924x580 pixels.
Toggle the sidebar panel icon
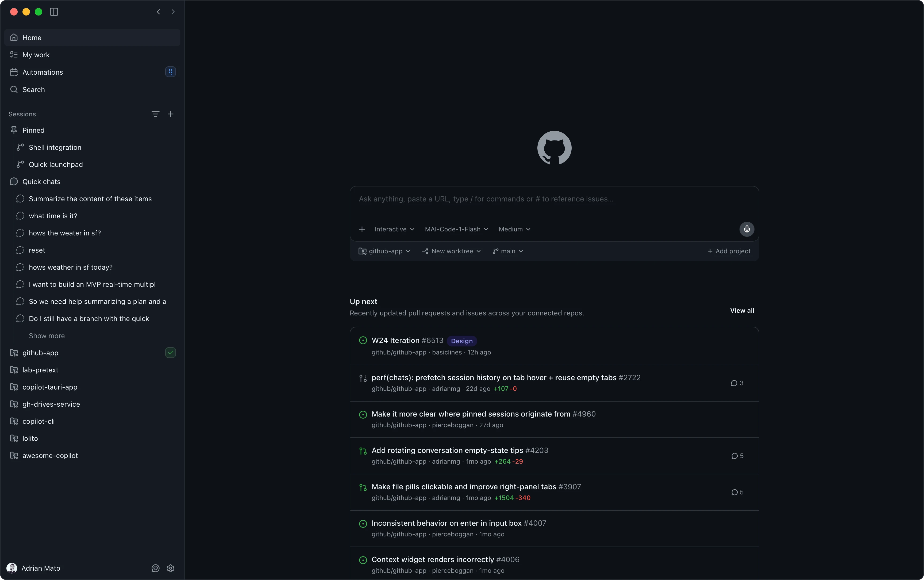point(54,12)
